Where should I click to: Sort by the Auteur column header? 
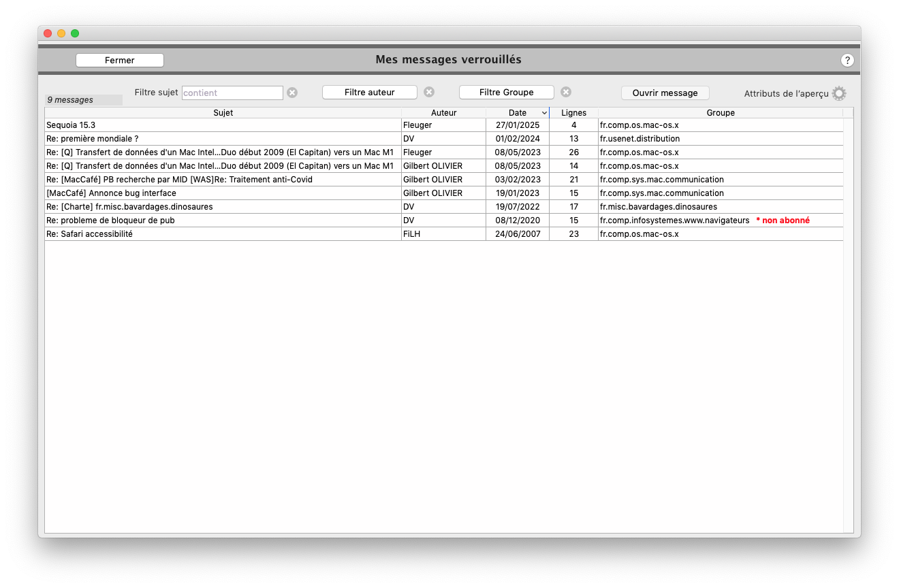444,113
